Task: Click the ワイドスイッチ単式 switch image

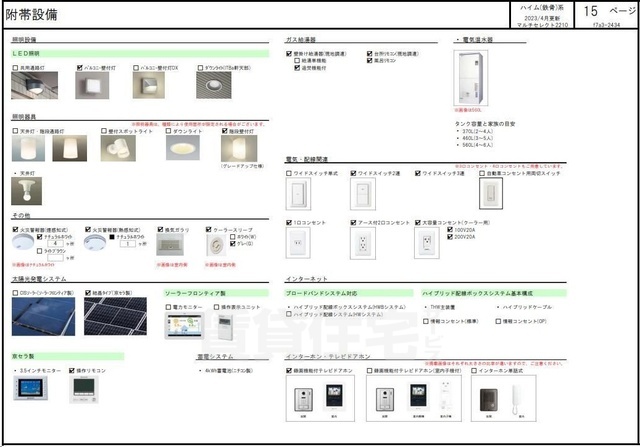Action: [298, 194]
